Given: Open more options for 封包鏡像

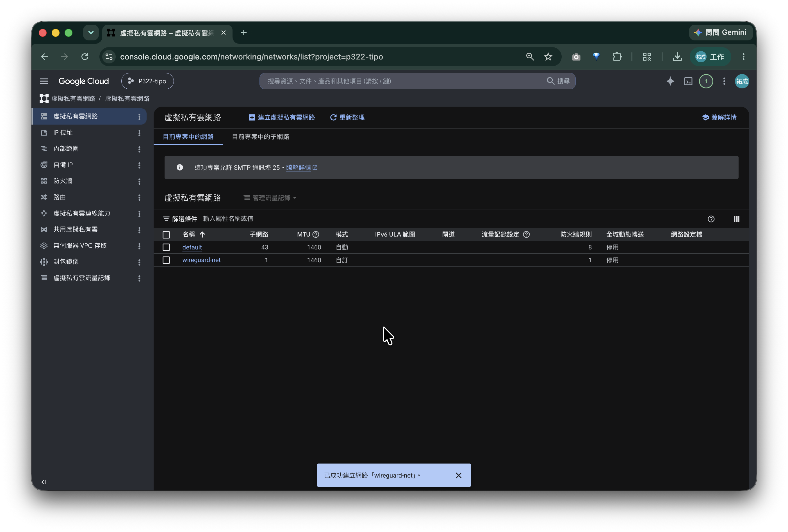Looking at the screenshot, I should (x=139, y=262).
